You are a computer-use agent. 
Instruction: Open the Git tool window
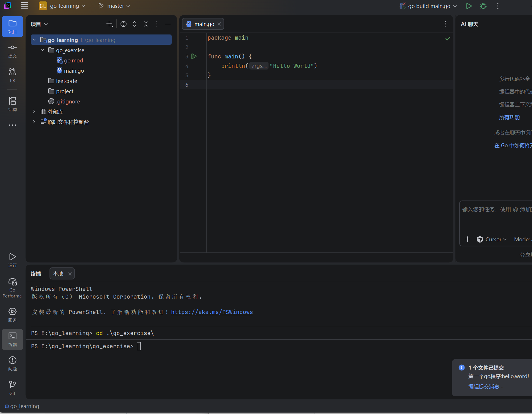click(13, 388)
